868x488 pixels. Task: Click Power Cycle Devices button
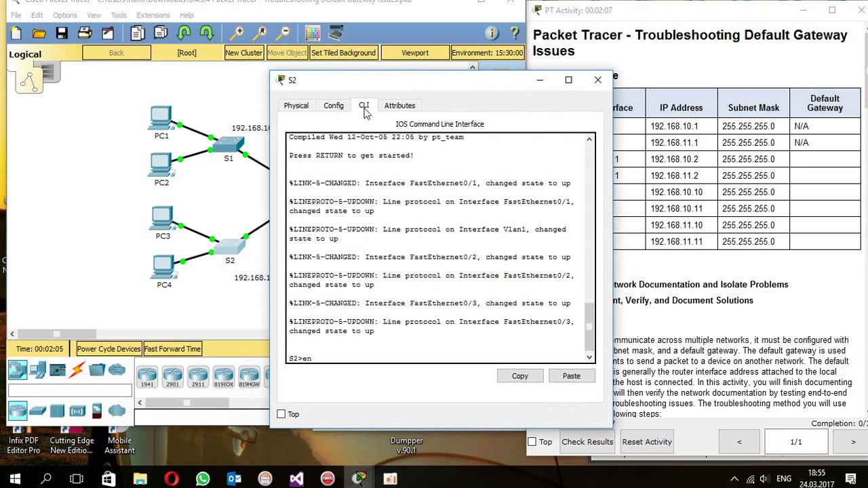pyautogui.click(x=108, y=349)
